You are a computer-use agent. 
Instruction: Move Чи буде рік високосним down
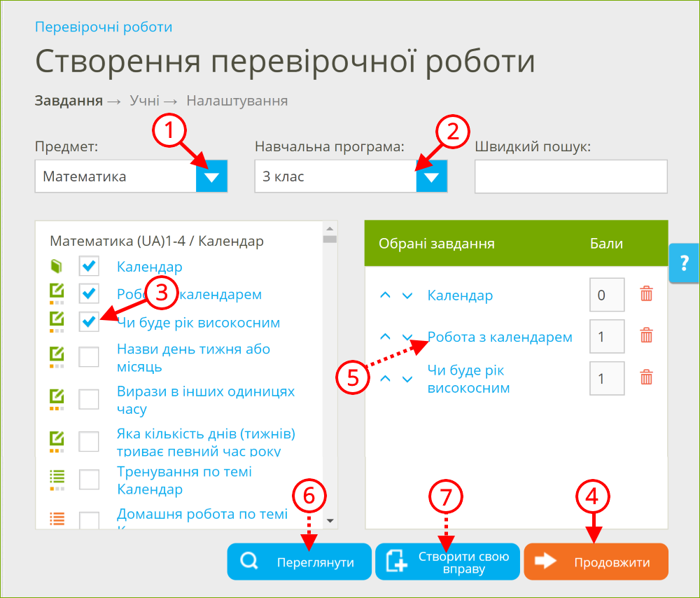(x=407, y=379)
